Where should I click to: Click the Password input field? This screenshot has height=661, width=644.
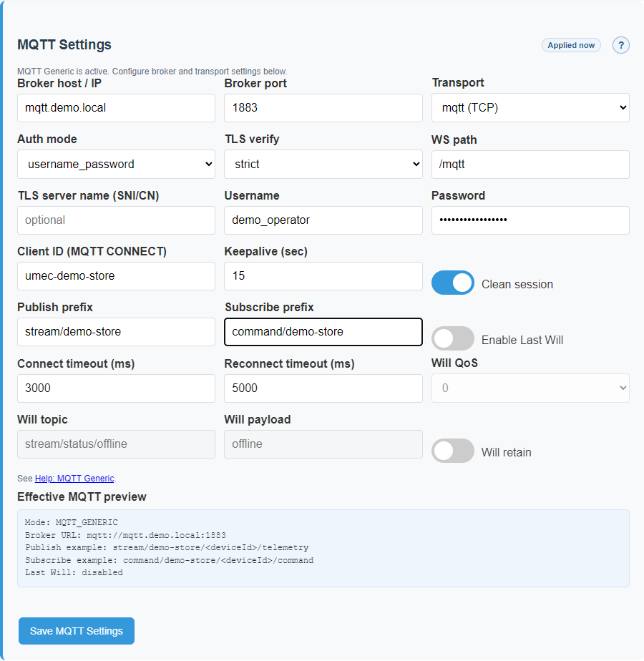(530, 220)
